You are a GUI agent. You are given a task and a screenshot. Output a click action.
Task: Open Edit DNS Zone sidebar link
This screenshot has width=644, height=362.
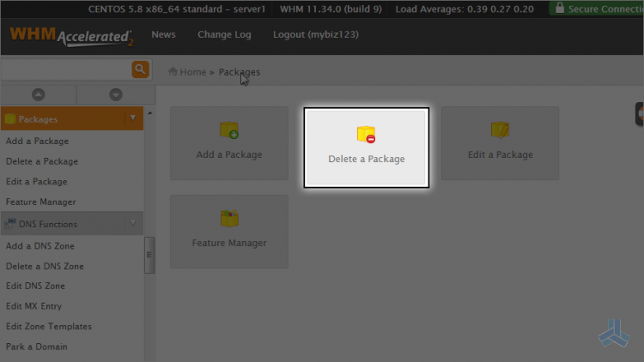coord(35,286)
